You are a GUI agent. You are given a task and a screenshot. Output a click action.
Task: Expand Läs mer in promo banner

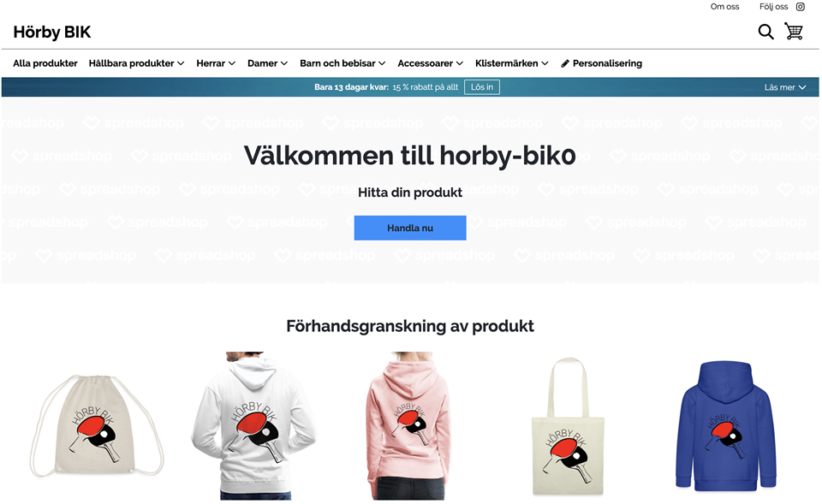785,87
